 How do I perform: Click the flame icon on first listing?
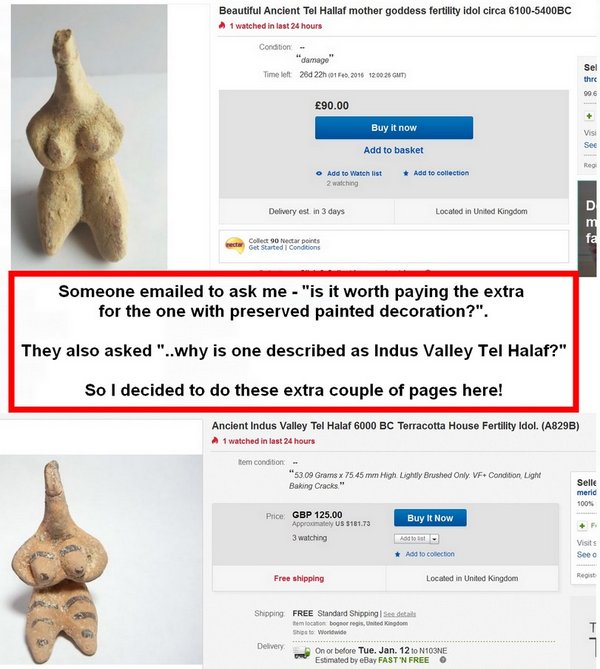click(x=222, y=26)
